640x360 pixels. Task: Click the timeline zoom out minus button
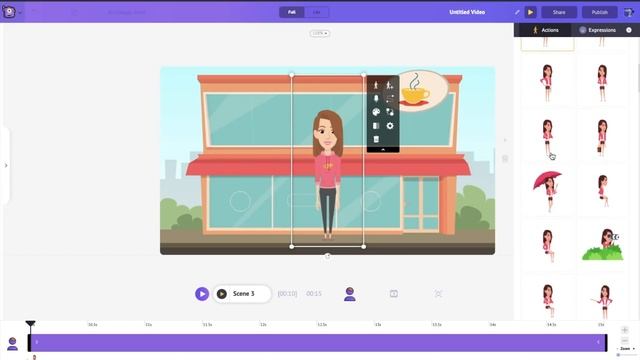tap(624, 340)
